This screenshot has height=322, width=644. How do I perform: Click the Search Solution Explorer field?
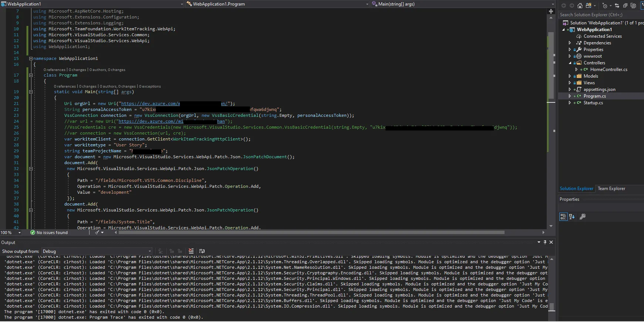tap(601, 15)
